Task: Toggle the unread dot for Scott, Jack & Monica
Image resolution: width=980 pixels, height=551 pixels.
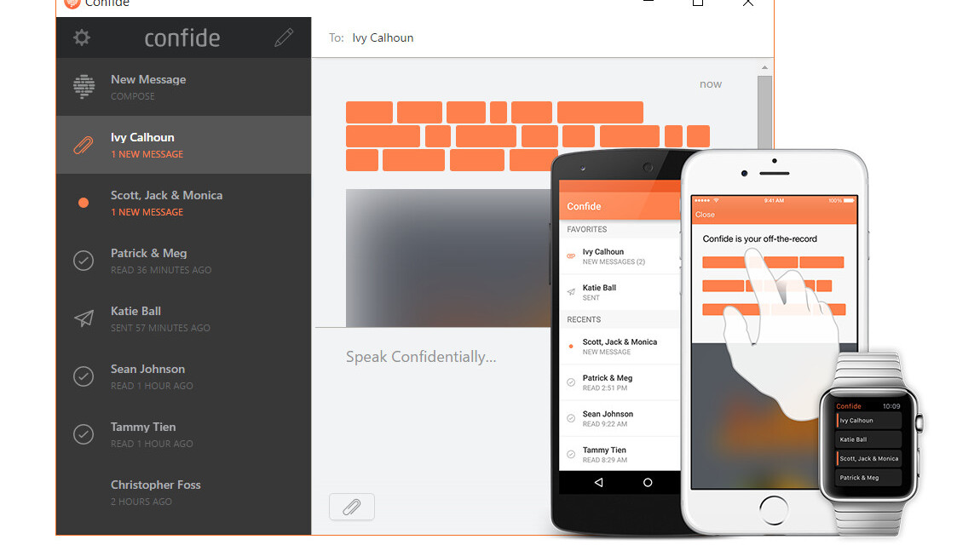Action: click(83, 203)
